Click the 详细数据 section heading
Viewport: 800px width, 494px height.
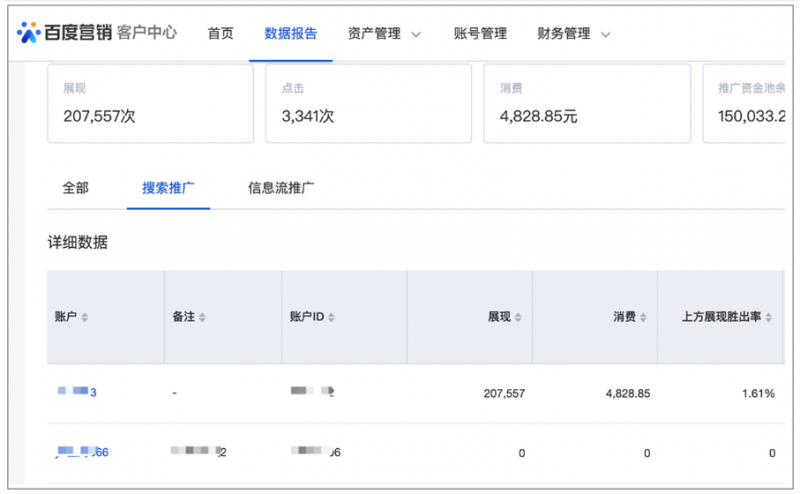78,242
